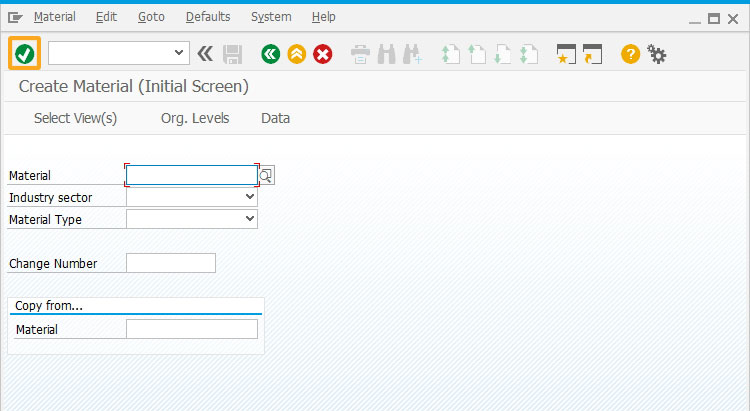Screen dimensions: 750x411
Task: Open Material field search help icon
Action: [266, 176]
